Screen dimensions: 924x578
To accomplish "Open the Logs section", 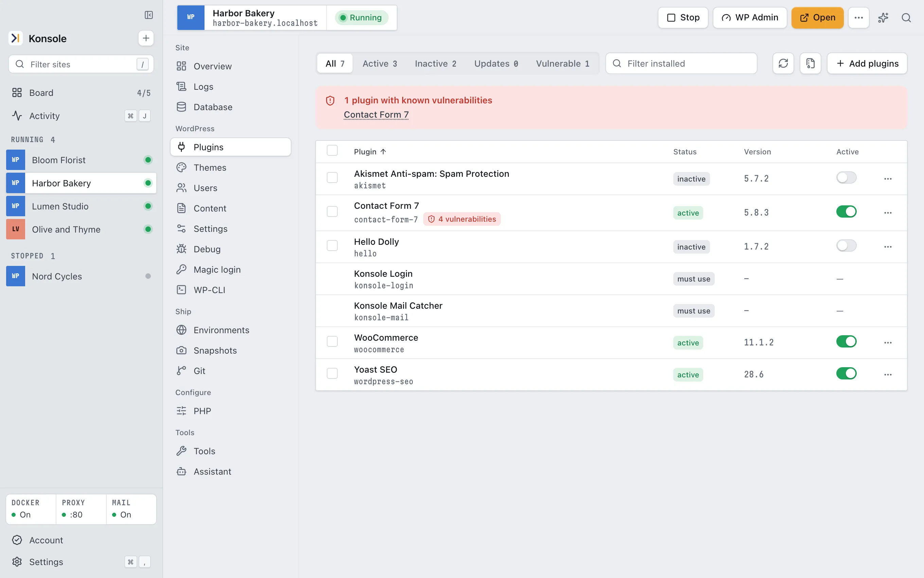I will tap(231, 86).
